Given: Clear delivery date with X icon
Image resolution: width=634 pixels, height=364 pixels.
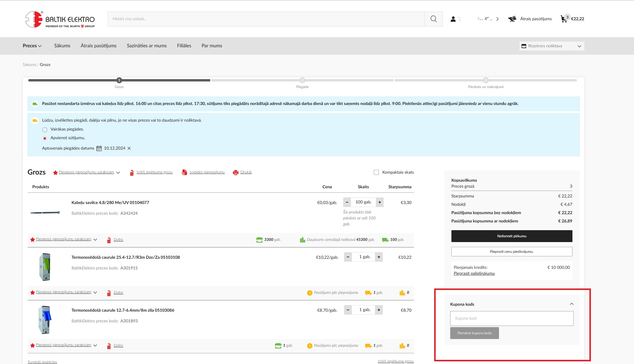Looking at the screenshot, I should [129, 148].
